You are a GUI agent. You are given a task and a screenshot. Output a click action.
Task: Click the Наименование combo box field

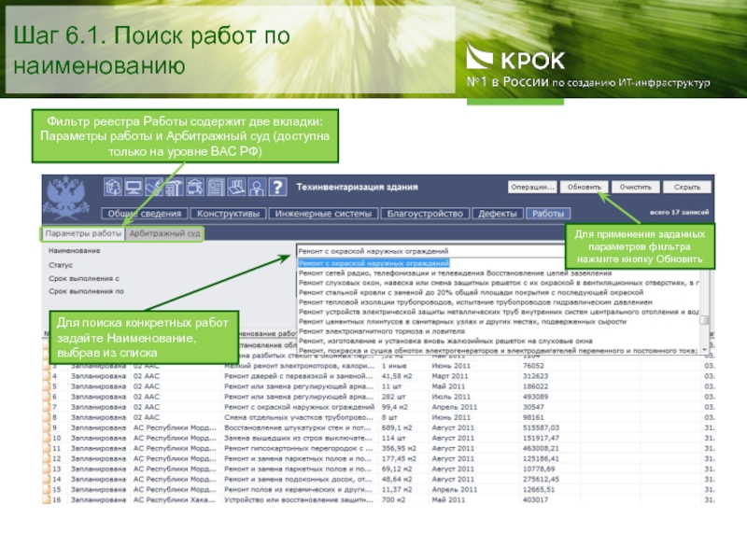(431, 251)
